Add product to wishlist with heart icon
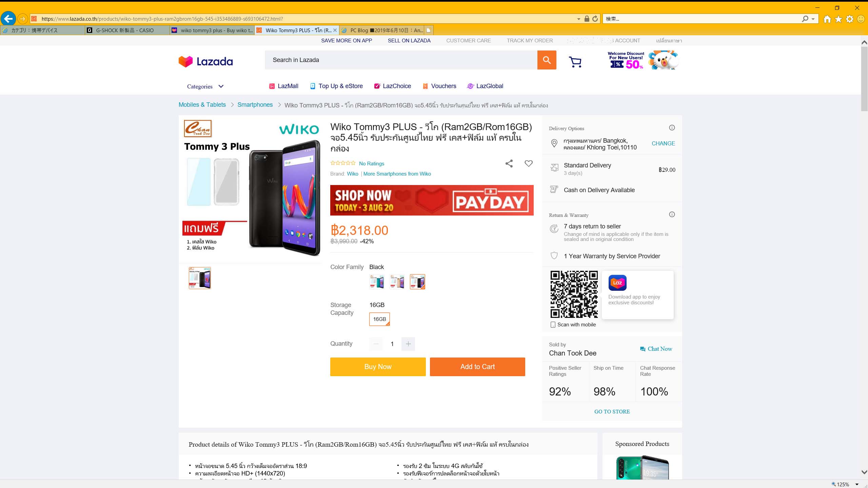The width and height of the screenshot is (868, 488). click(529, 163)
